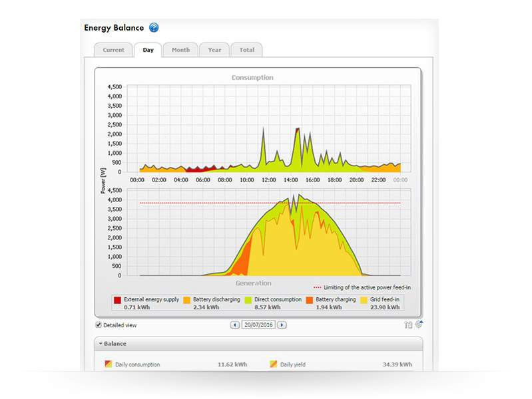This screenshot has height=399, width=532.
Task: Select the Day tab
Action: point(148,50)
